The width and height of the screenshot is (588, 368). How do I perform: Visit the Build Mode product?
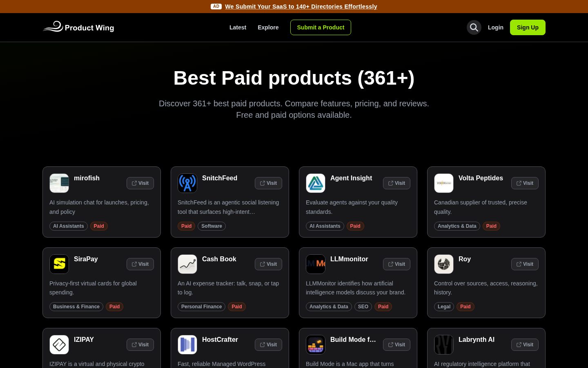tap(396, 345)
